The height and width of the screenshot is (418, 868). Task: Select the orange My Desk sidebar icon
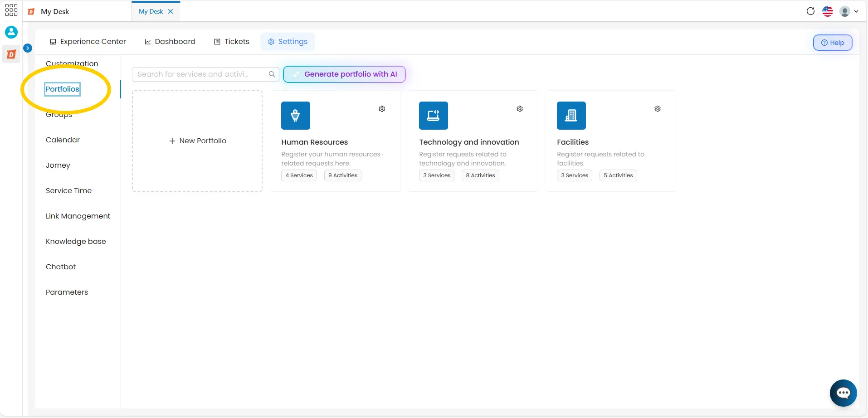click(x=11, y=54)
